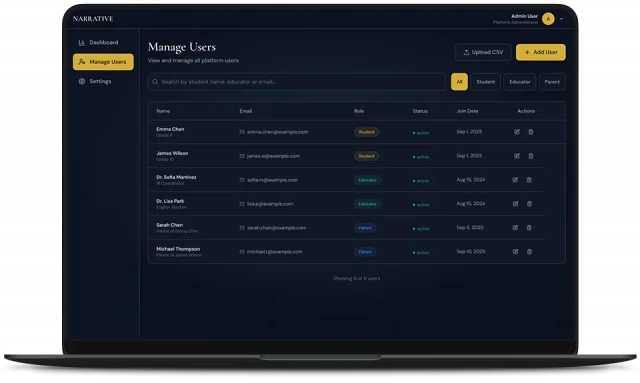Viewport: 640px width, 383px height.
Task: Click the search magnifier icon
Action: coord(155,82)
